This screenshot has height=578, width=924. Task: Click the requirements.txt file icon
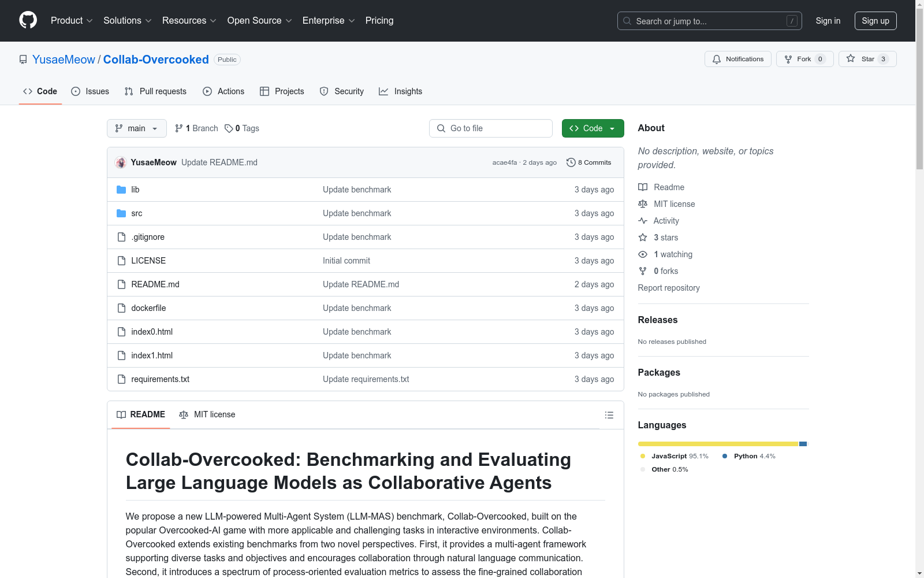(121, 379)
